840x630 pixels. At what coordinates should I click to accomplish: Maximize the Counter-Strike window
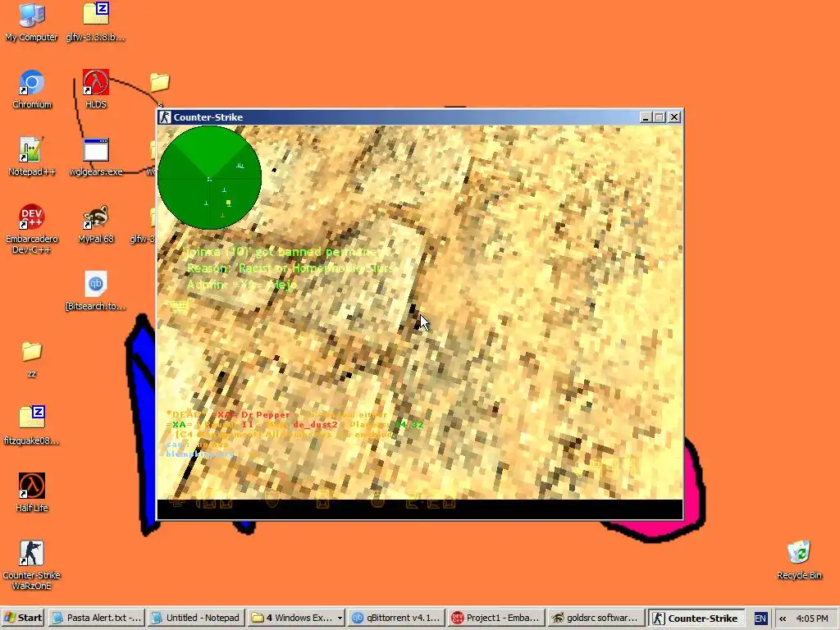(660, 117)
